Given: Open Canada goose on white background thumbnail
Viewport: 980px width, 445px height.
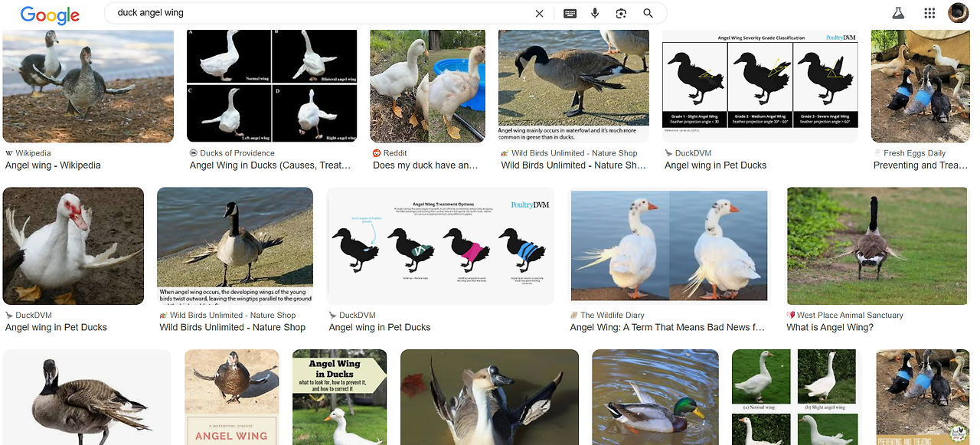Looking at the screenshot, I should click(87, 397).
